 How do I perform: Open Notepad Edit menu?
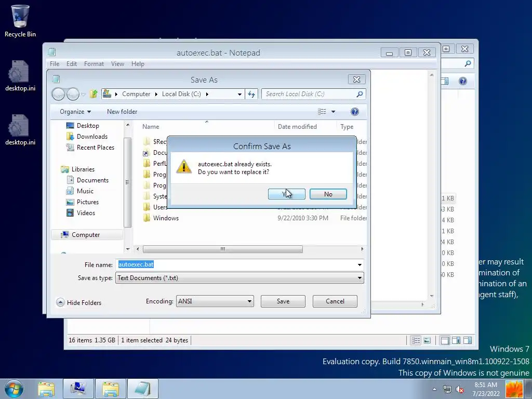click(x=72, y=64)
